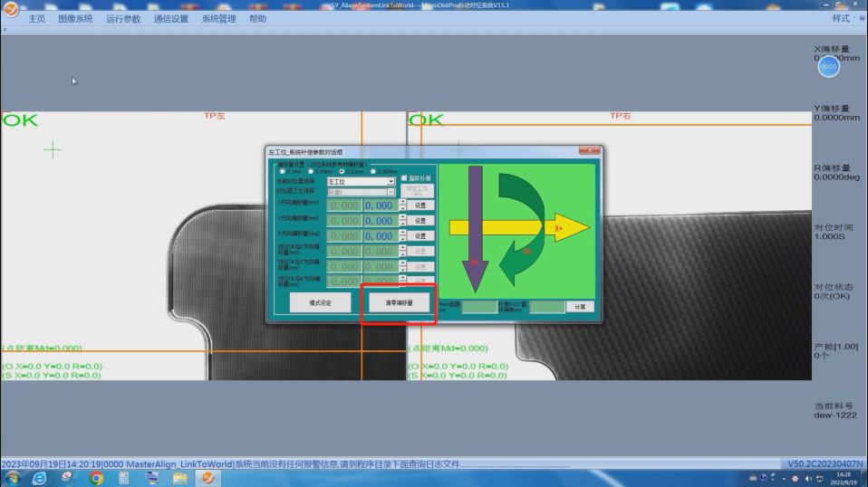This screenshot has width=868, height=487.
Task: Enable the 旋转补偿 checkbox
Action: tap(404, 178)
